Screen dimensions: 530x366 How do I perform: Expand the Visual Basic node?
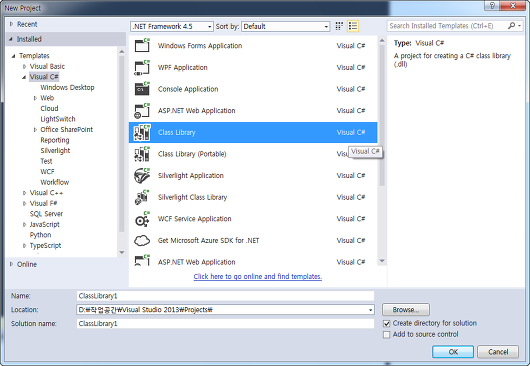pos(24,67)
